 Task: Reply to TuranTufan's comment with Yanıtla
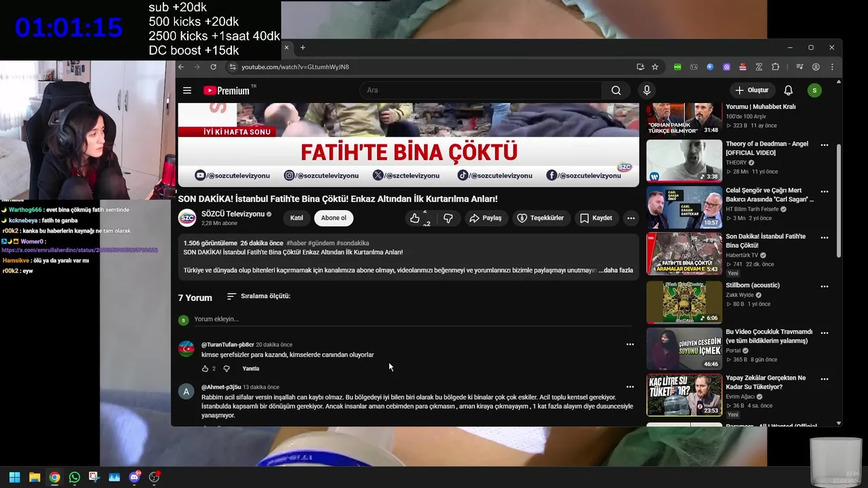pos(251,369)
